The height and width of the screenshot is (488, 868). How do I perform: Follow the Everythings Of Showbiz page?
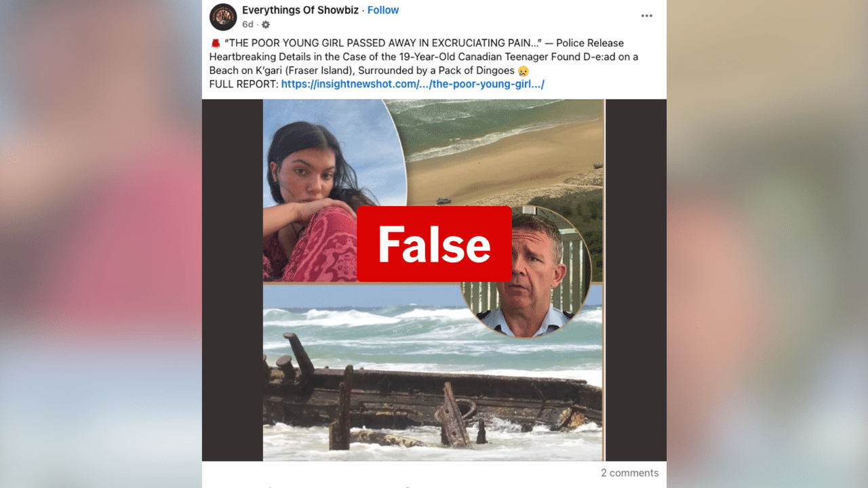coord(383,10)
